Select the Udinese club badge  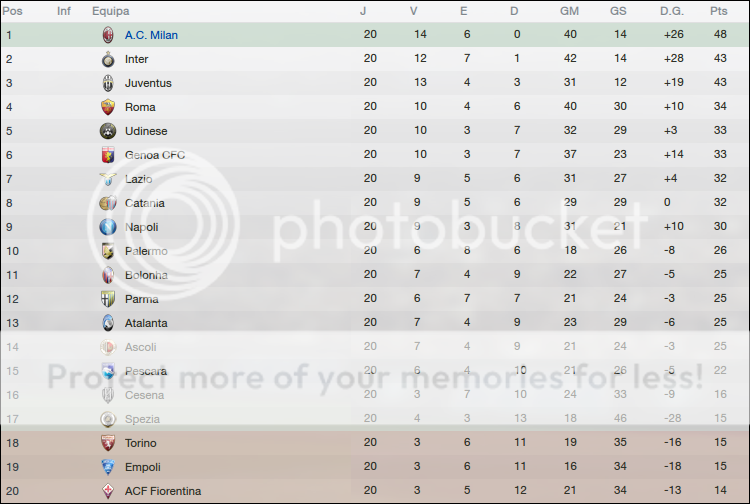pos(108,131)
